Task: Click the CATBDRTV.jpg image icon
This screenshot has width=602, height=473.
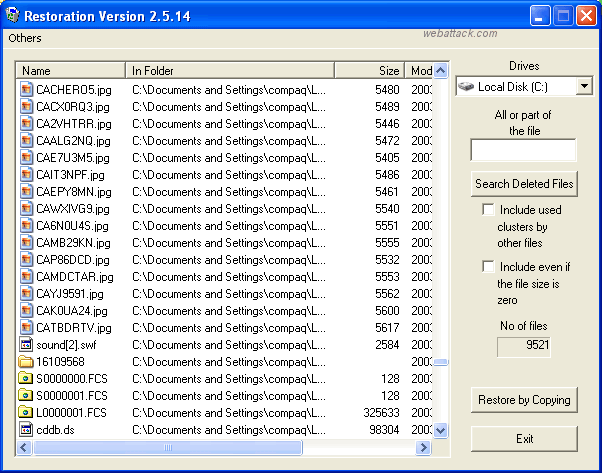Action: pyautogui.click(x=27, y=328)
